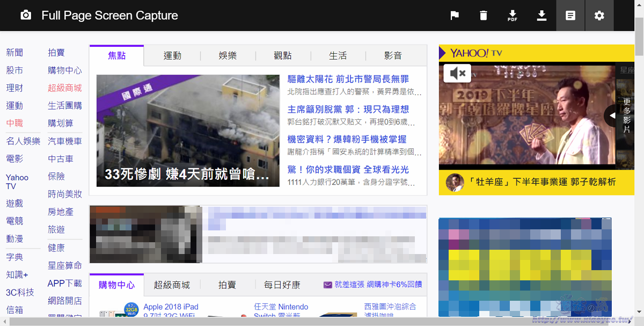Open 3C科技 sidebar link

(x=20, y=293)
